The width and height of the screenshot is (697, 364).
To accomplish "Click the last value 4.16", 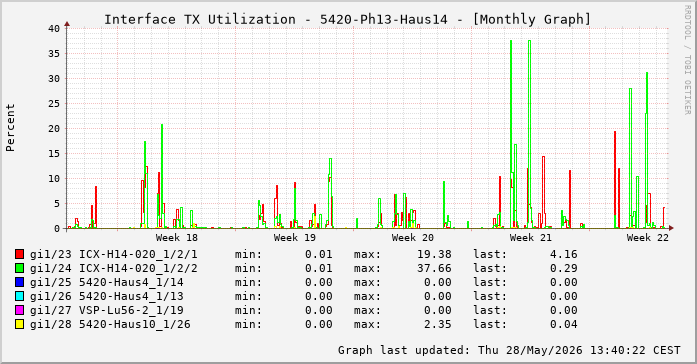I will coord(564,254).
